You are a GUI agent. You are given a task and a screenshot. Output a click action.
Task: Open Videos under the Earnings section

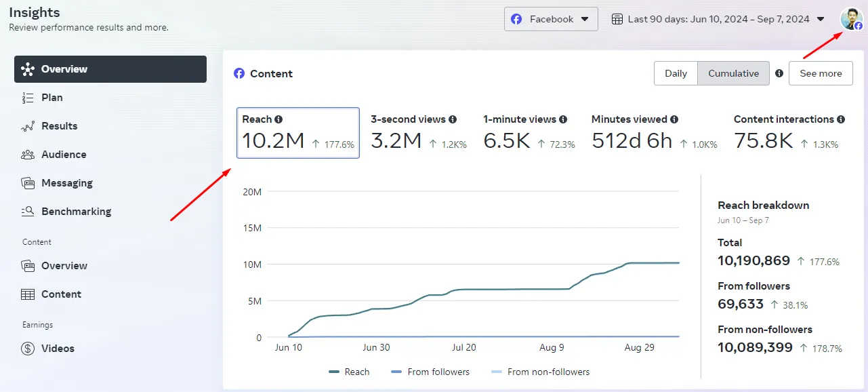[x=110, y=349]
